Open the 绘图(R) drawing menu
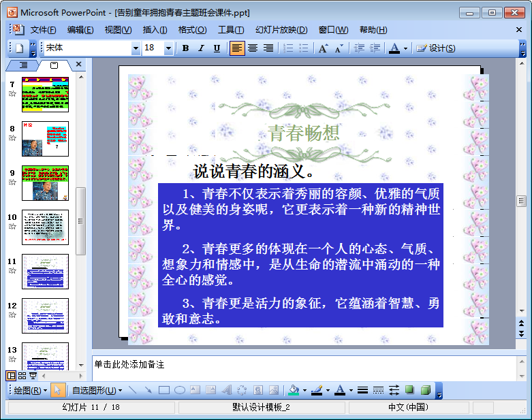 pyautogui.click(x=30, y=391)
